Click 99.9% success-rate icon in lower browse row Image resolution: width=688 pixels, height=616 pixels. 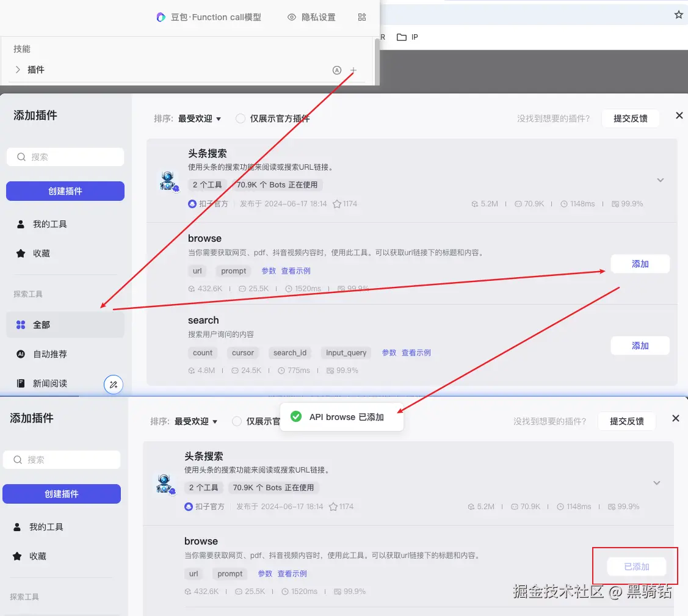click(338, 592)
